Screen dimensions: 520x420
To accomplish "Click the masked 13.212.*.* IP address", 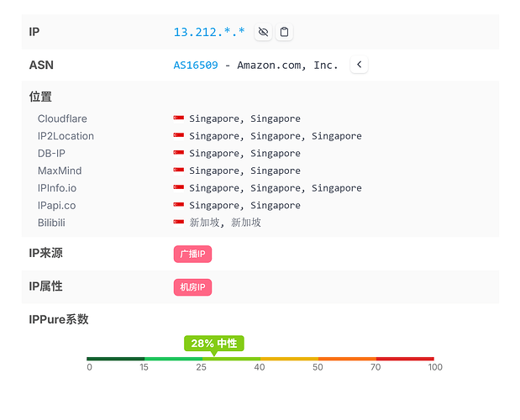I will [x=209, y=32].
